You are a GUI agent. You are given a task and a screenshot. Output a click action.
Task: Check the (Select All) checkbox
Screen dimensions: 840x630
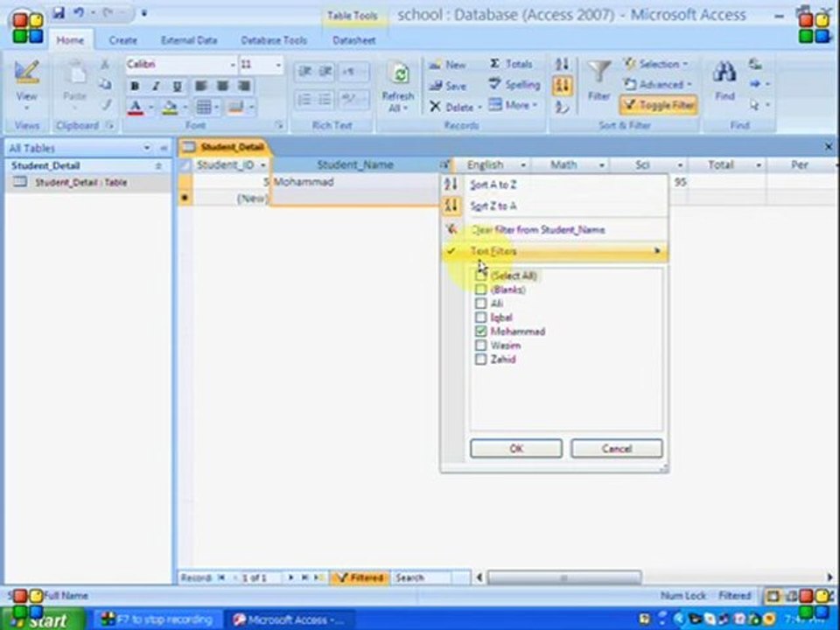[x=480, y=276]
